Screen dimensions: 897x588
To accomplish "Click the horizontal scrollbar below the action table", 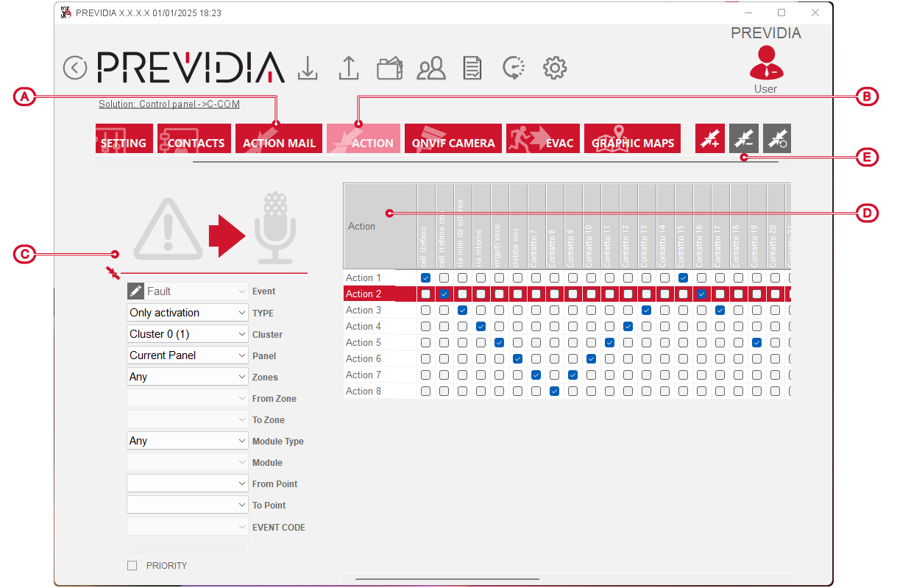I will pyautogui.click(x=447, y=579).
